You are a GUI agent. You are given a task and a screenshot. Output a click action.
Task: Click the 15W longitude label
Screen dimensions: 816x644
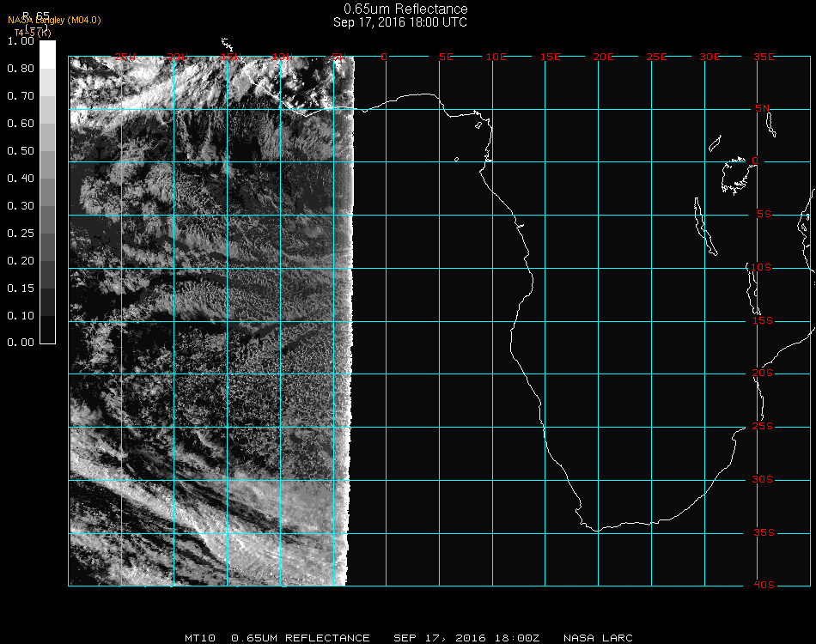231,57
